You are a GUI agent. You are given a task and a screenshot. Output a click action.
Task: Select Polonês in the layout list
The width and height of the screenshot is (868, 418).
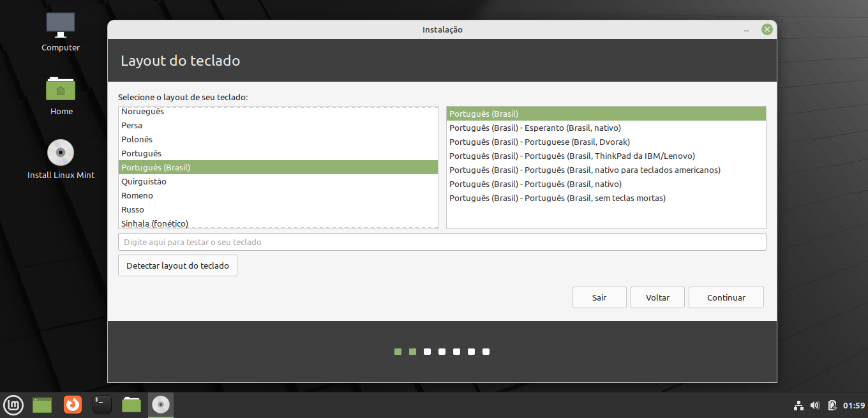click(278, 139)
